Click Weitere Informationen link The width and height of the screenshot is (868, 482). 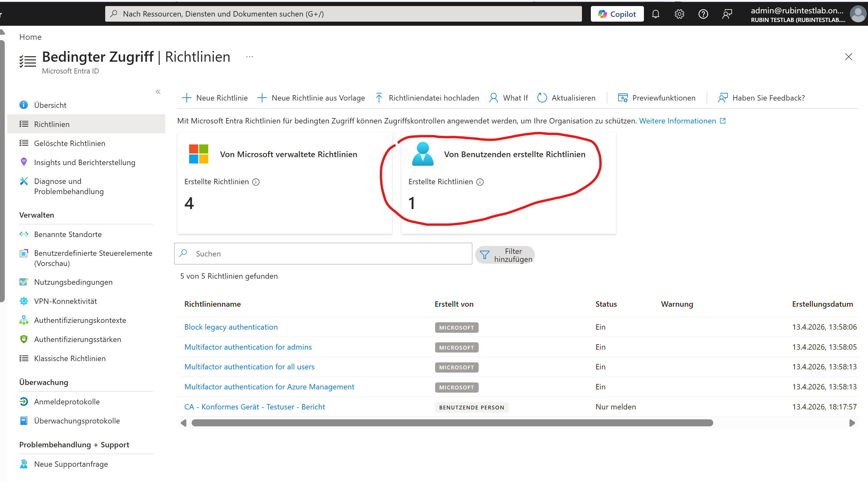click(677, 121)
